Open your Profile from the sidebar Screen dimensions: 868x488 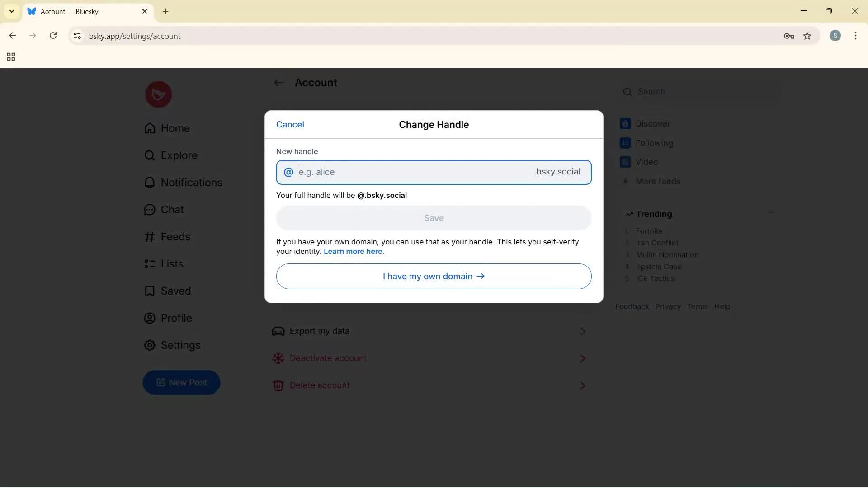pyautogui.click(x=176, y=318)
